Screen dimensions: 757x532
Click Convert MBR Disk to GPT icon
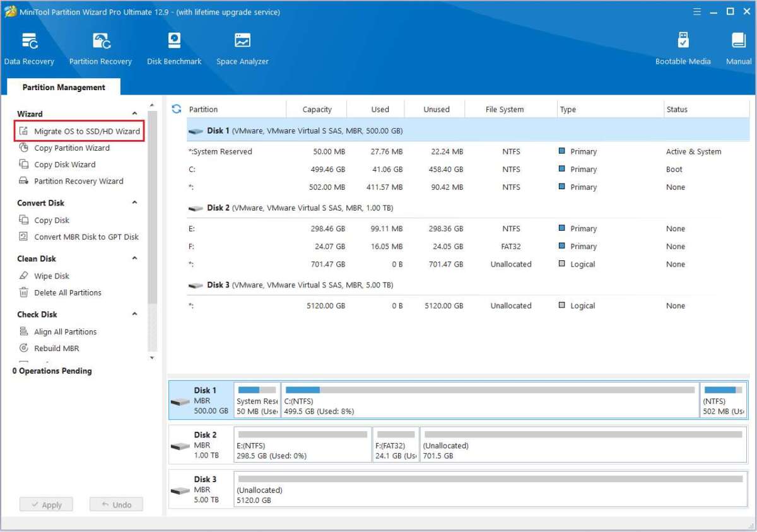(24, 236)
